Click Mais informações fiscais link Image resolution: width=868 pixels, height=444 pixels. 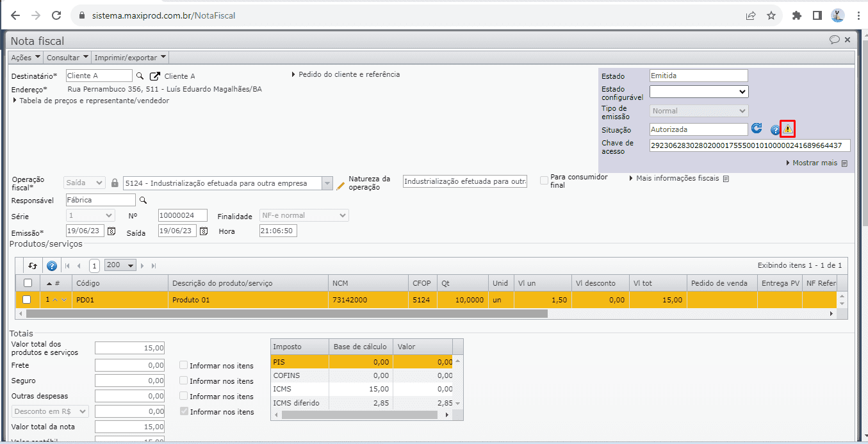coord(678,178)
